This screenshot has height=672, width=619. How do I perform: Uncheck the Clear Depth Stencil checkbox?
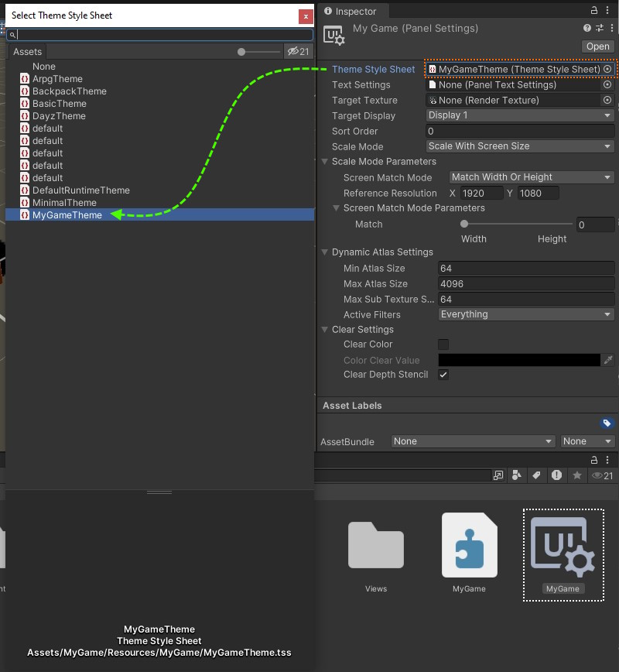pos(443,375)
